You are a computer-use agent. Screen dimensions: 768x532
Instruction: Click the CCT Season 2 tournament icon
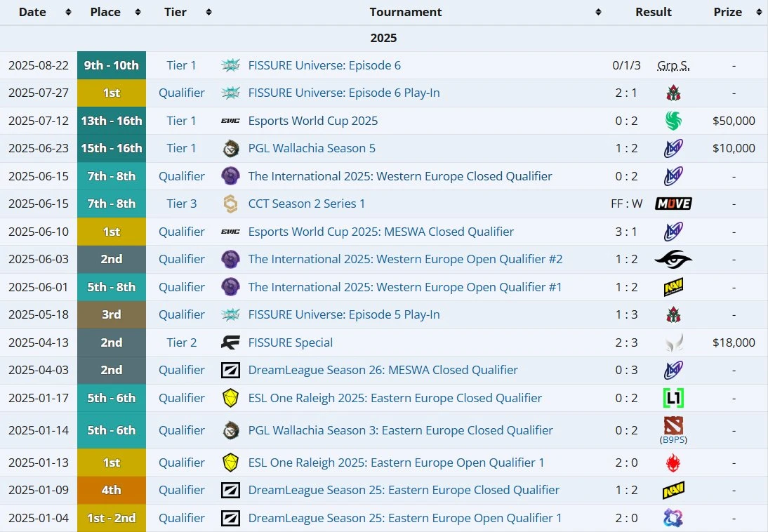tap(230, 204)
